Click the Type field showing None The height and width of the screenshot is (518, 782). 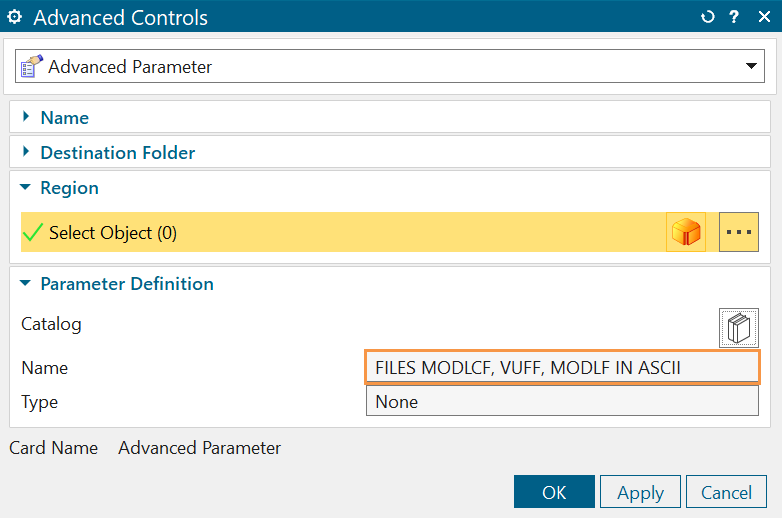562,402
